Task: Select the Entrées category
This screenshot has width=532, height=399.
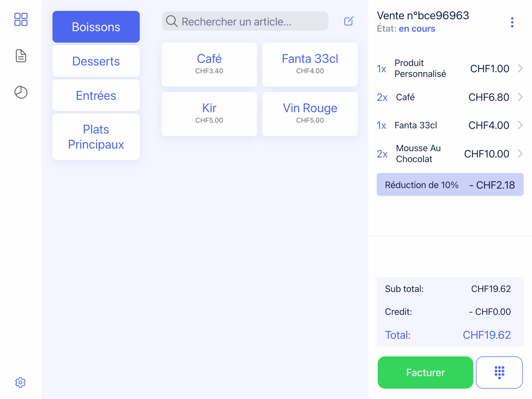Action: 96,96
